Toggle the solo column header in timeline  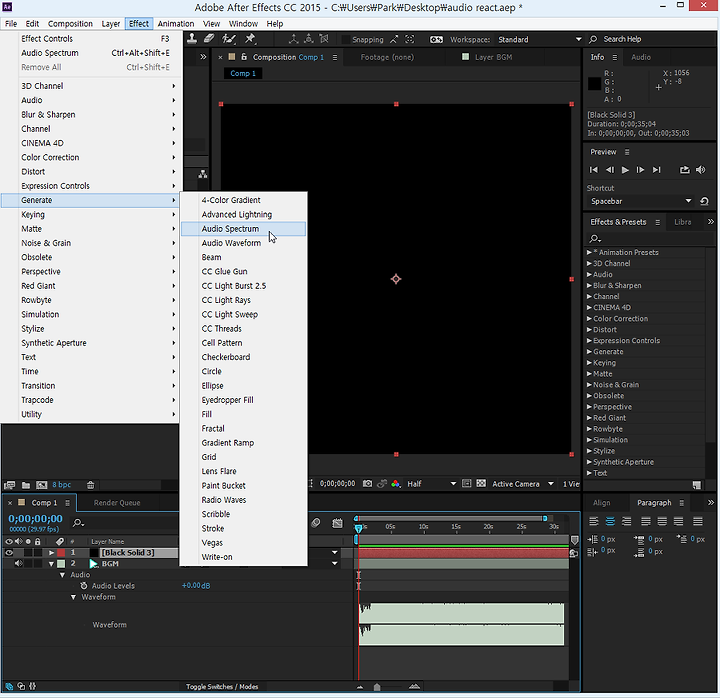point(28,541)
